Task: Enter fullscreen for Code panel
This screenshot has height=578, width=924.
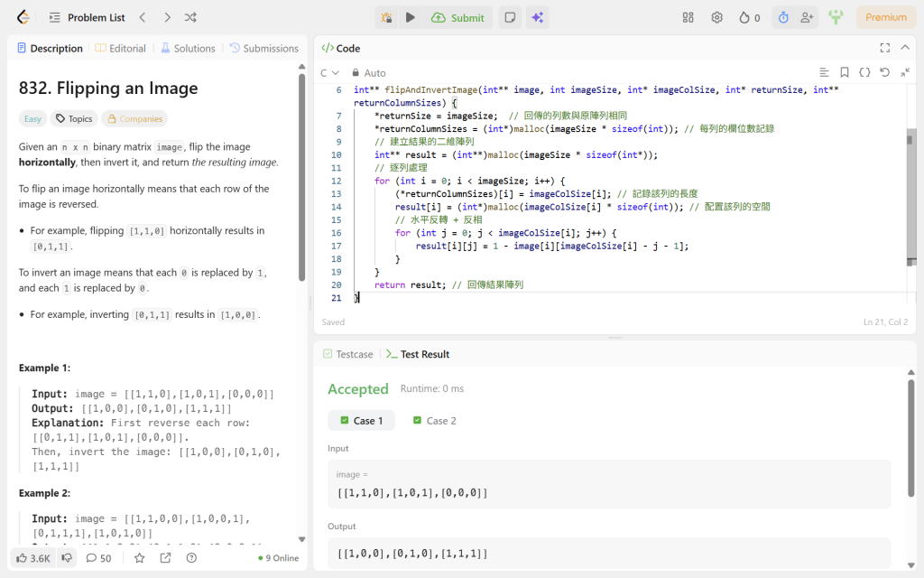Action: (x=884, y=48)
